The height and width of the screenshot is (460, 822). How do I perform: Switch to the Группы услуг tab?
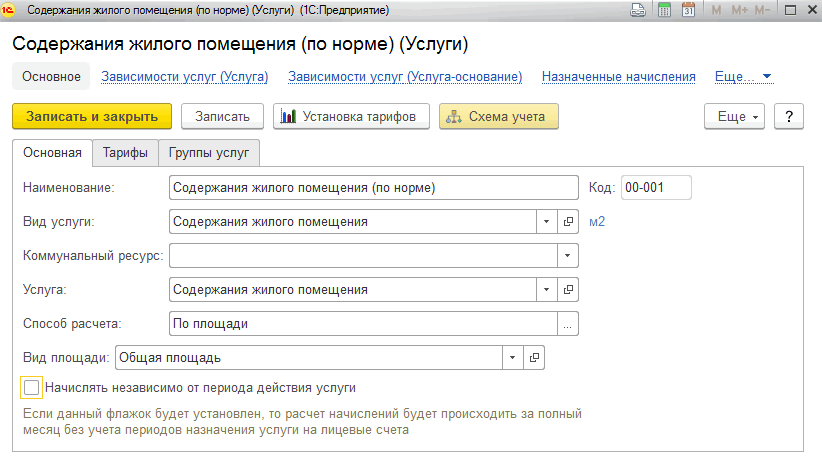tap(209, 153)
